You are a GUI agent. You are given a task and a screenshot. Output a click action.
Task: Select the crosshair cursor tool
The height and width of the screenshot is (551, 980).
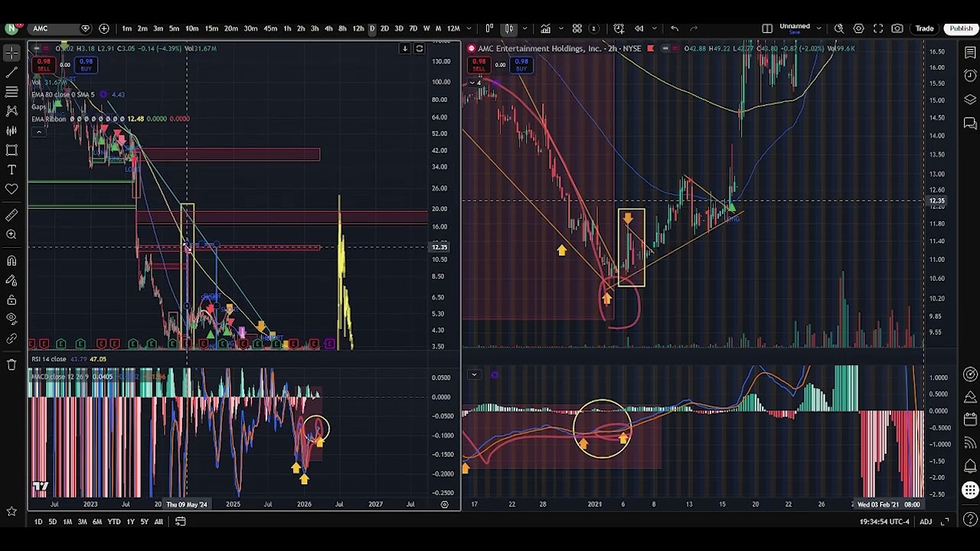pos(11,53)
